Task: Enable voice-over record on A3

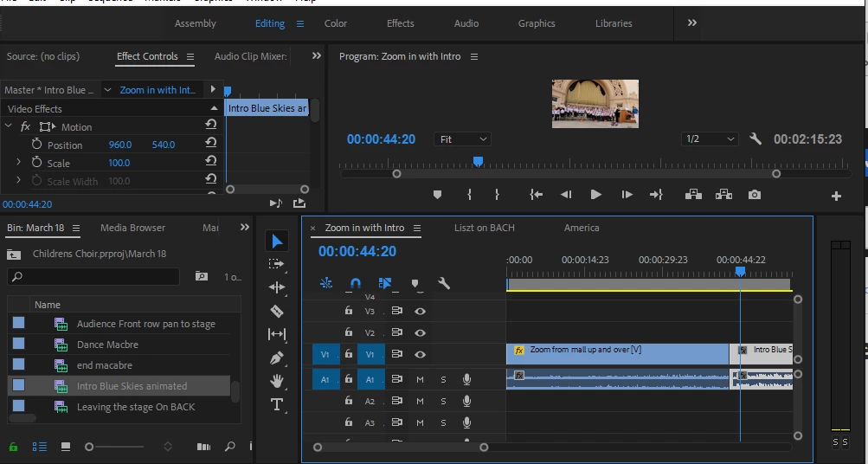Action: (x=466, y=422)
